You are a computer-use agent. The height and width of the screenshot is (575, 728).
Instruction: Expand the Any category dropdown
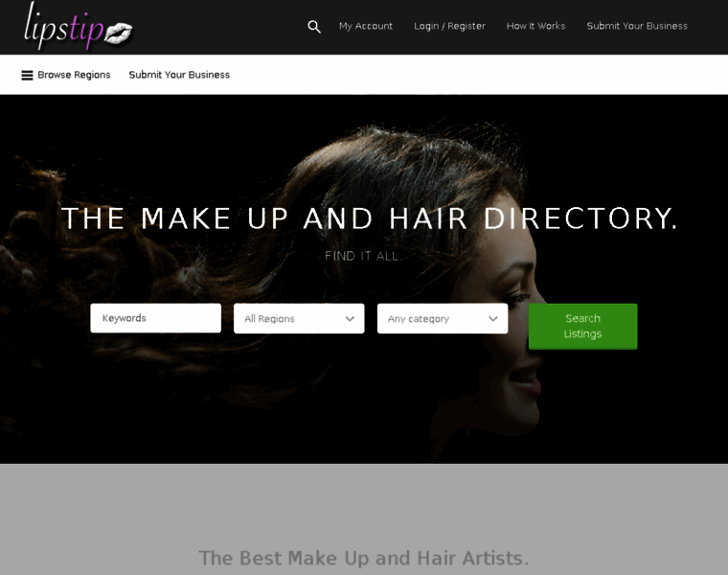[x=443, y=318]
